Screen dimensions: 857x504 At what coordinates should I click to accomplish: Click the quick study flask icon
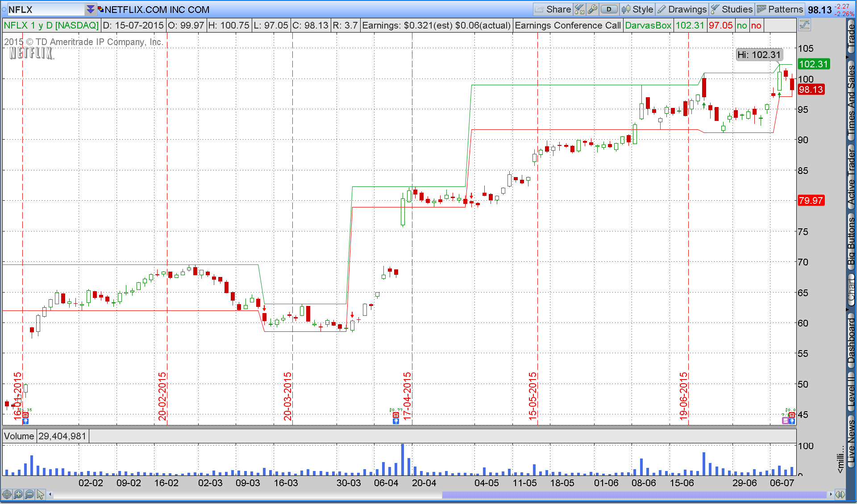pyautogui.click(x=579, y=9)
